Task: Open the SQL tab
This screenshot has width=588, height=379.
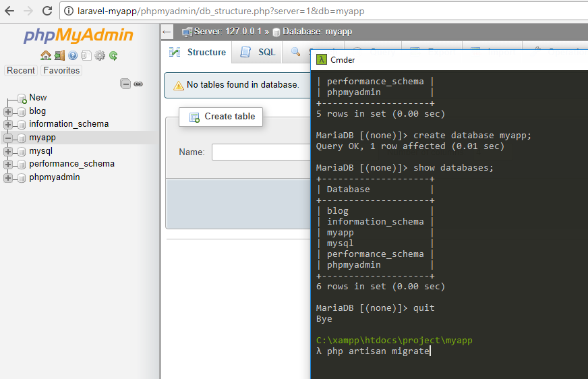Action: (x=258, y=52)
